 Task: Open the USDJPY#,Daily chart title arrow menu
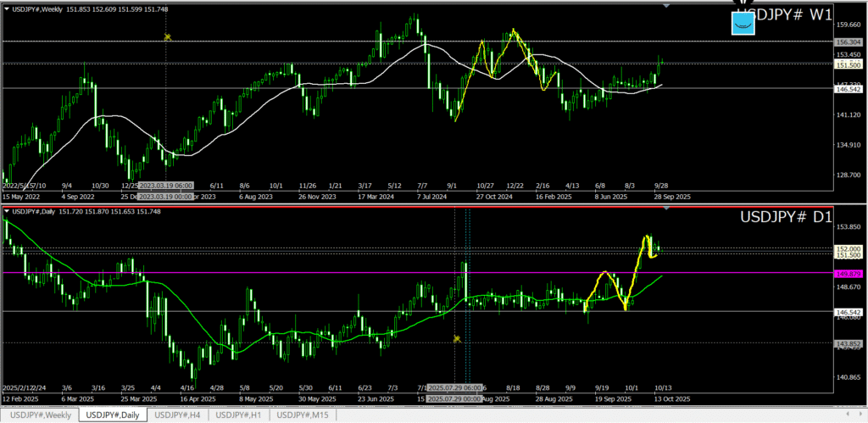(8, 211)
